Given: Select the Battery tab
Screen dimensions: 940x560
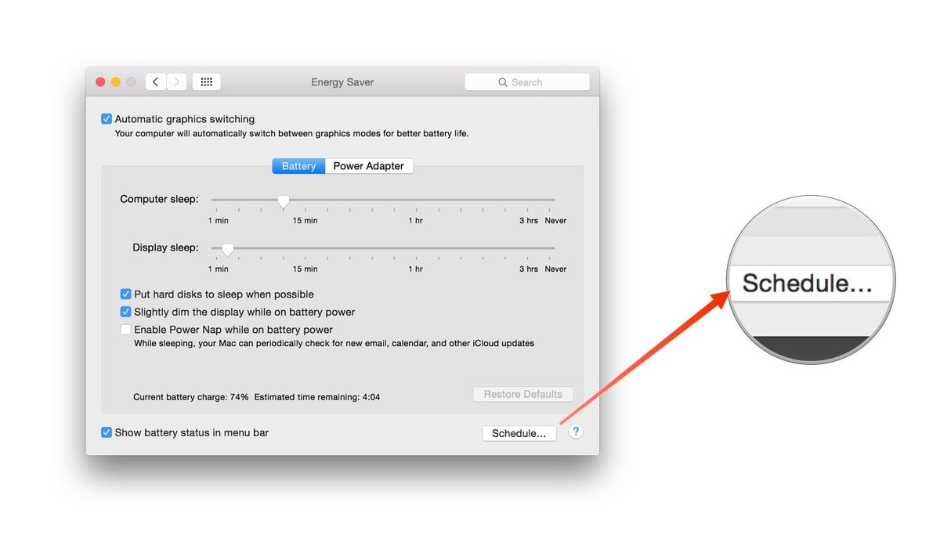Looking at the screenshot, I should tap(298, 165).
